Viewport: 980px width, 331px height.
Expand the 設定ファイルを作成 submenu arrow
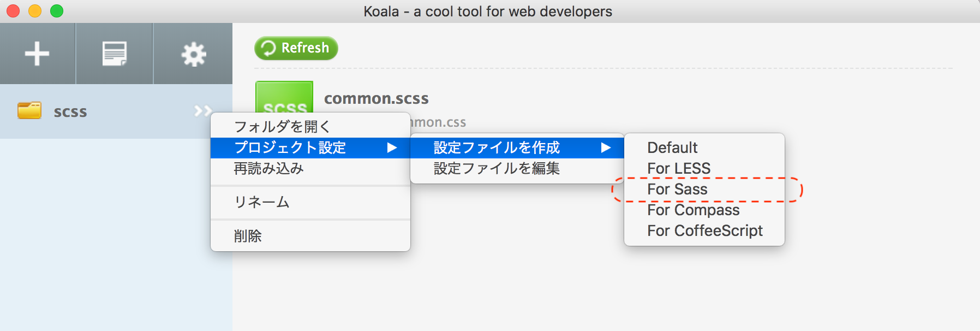pos(606,148)
